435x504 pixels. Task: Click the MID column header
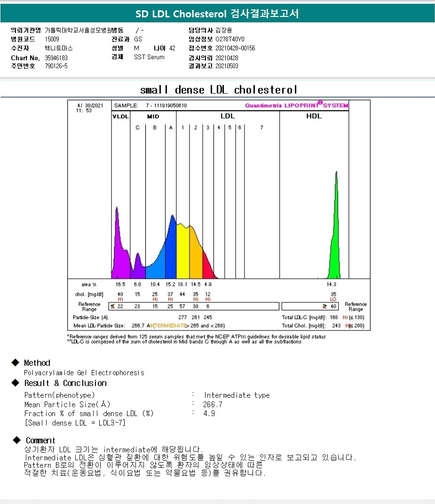[153, 116]
